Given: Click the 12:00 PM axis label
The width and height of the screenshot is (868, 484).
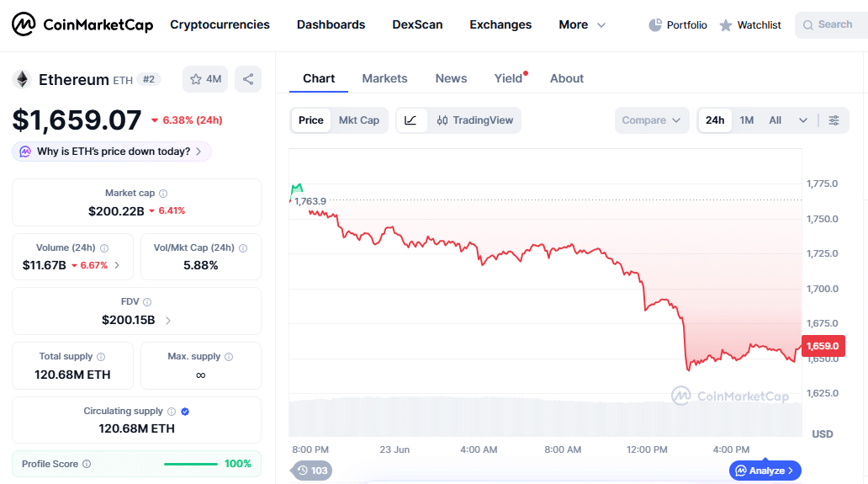Looking at the screenshot, I should [647, 449].
